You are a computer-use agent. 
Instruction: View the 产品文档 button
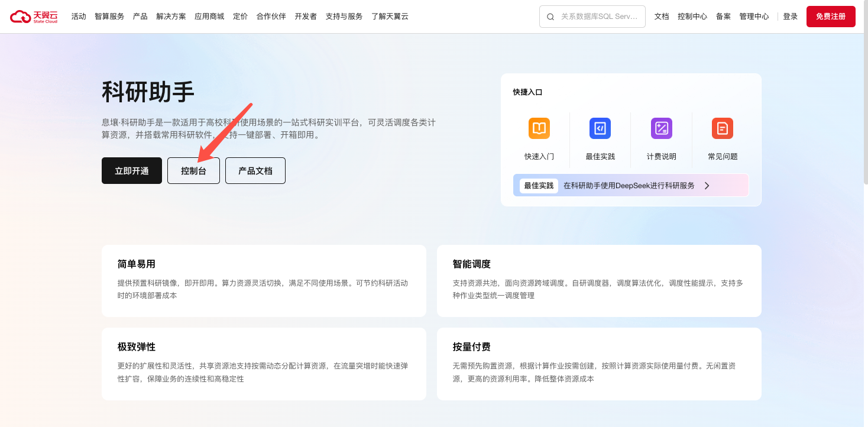[255, 171]
